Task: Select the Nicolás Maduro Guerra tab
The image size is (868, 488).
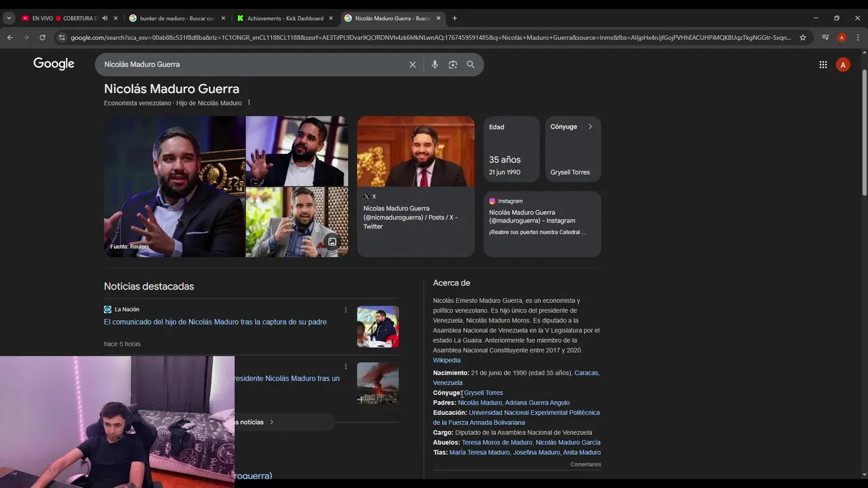Action: 392,18
